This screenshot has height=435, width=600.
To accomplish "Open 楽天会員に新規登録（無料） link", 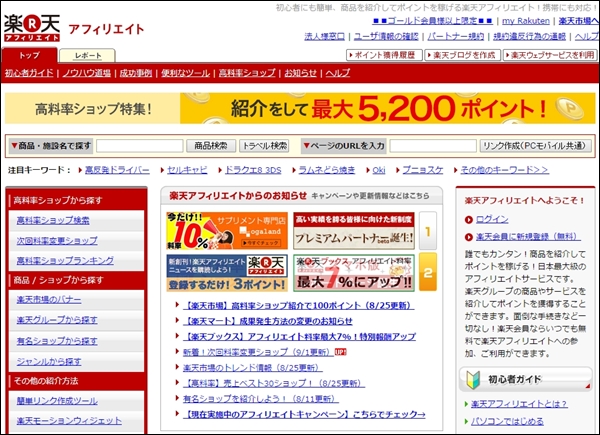I will click(x=528, y=237).
